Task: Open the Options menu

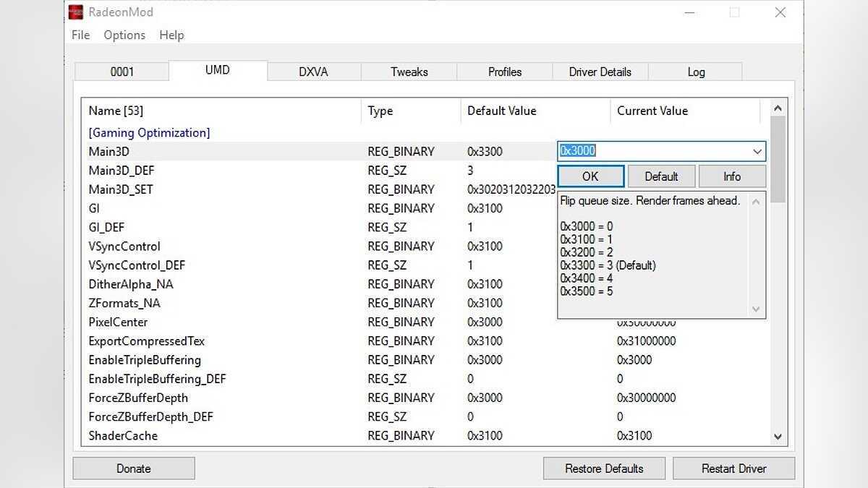Action: coord(124,35)
